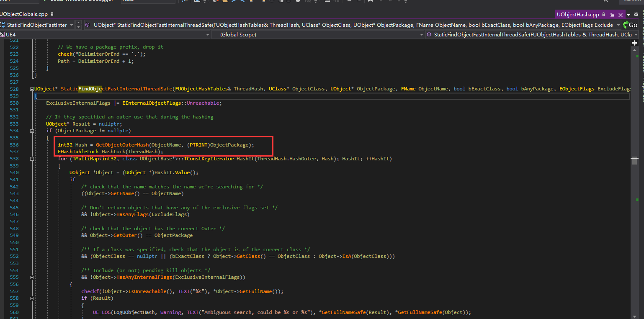The width and height of the screenshot is (644, 319).
Task: Click the Find in Files magnifier icon
Action: 233,2
